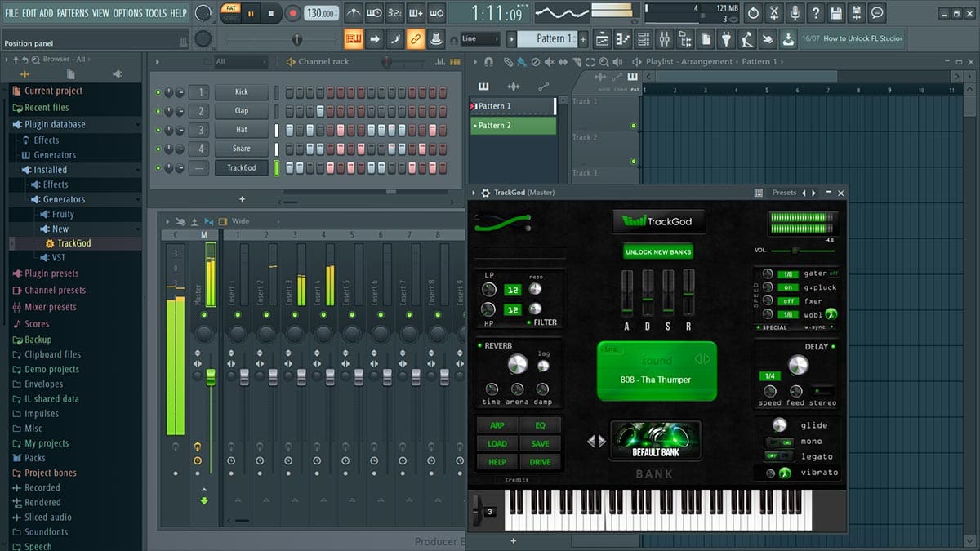Open the VIEW menu
The width and height of the screenshot is (980, 551).
point(100,13)
